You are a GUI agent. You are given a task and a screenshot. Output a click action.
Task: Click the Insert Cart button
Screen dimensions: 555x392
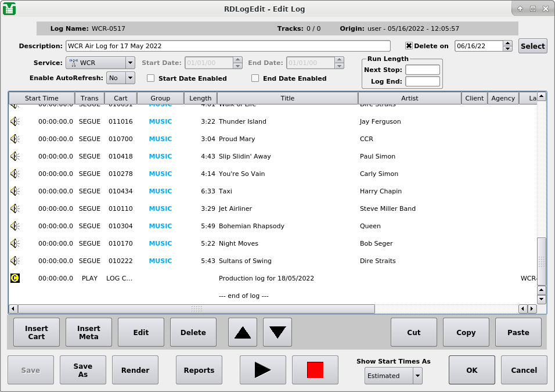point(37,332)
